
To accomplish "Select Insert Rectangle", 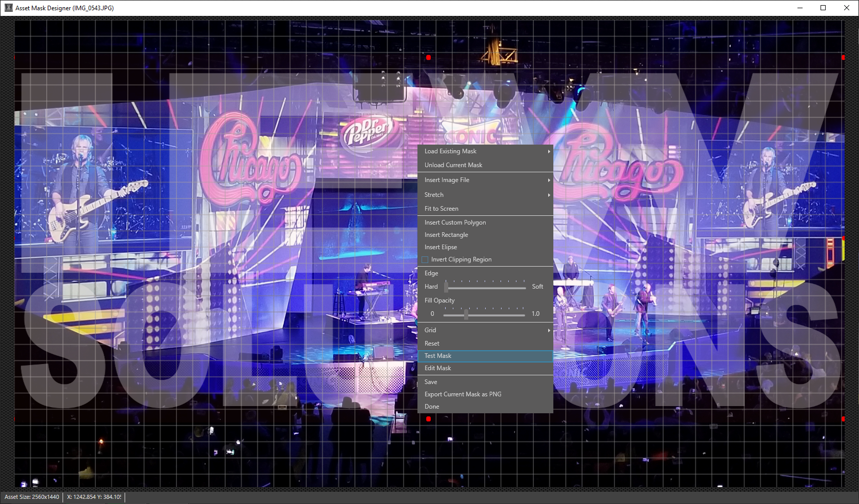I will pos(485,235).
